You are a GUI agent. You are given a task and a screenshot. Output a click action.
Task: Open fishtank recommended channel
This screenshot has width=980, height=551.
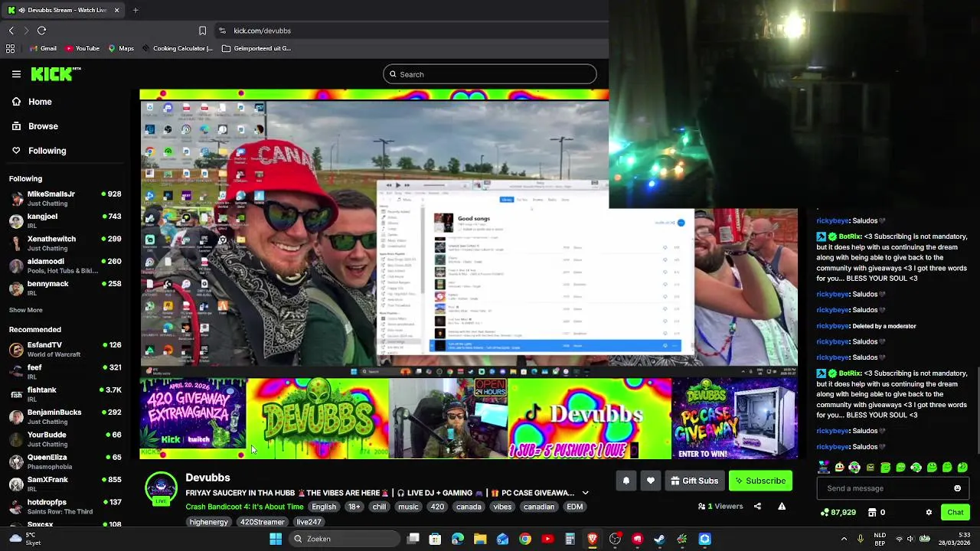pyautogui.click(x=65, y=394)
